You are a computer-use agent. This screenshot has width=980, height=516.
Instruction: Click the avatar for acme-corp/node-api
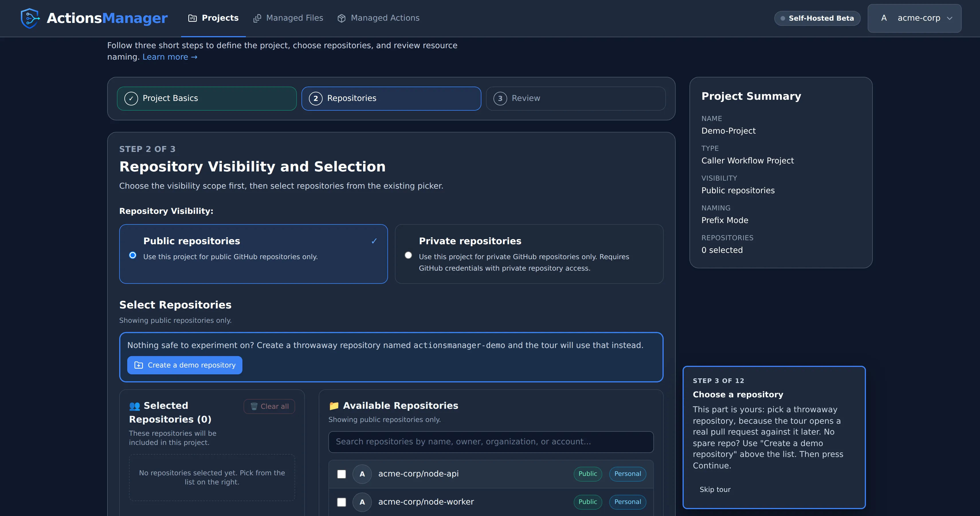362,474
